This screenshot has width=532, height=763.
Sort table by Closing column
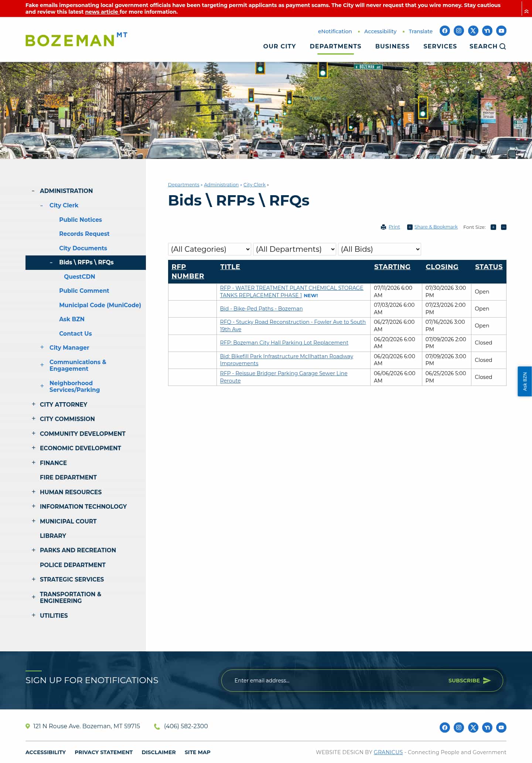tap(442, 267)
